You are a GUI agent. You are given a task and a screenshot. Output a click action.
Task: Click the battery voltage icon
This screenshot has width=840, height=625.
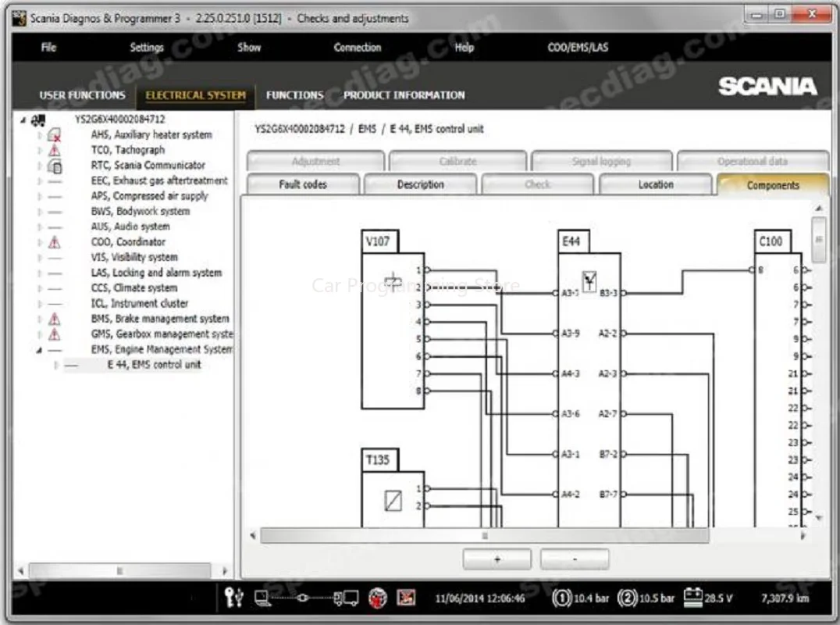(692, 597)
